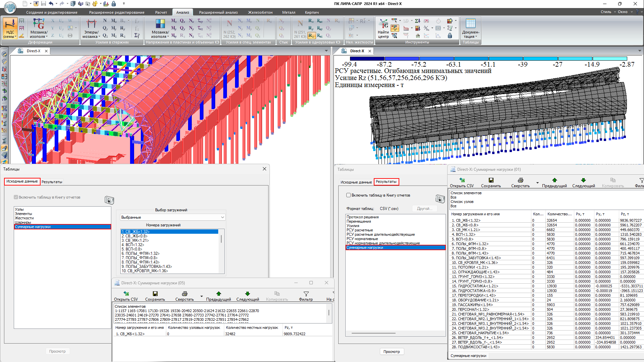Enable Включить таблицу в Книгу отчетов in results panel
This screenshot has height=362, width=644.
[x=348, y=195]
